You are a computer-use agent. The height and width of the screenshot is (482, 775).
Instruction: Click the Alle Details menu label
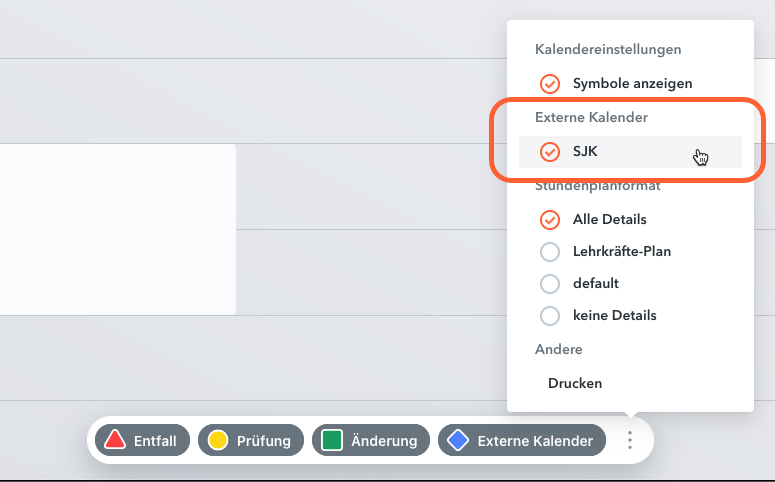609,220
